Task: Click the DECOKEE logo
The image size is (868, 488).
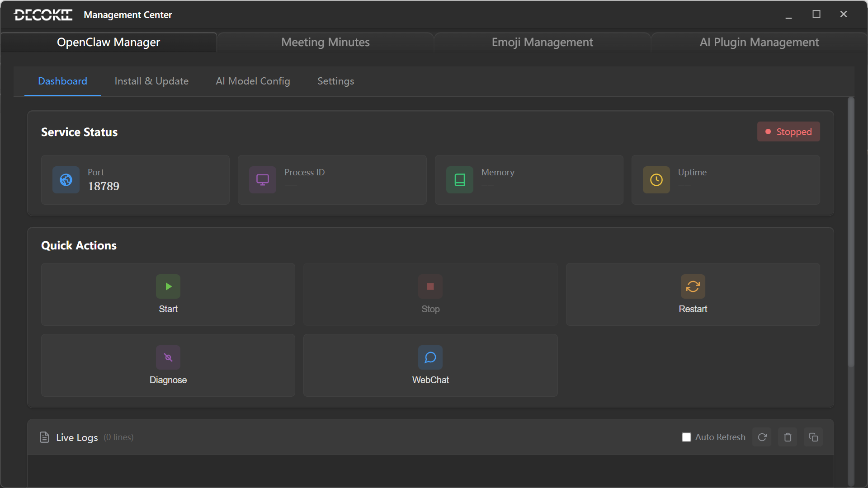Action: pyautogui.click(x=43, y=15)
